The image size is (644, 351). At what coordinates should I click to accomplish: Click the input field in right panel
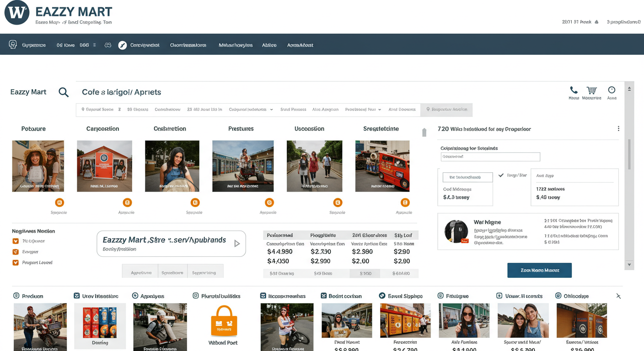coord(490,157)
